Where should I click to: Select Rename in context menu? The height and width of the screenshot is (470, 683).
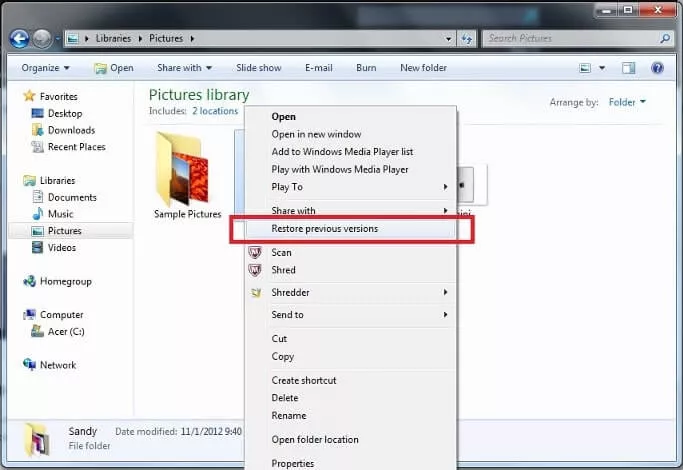(x=351, y=416)
